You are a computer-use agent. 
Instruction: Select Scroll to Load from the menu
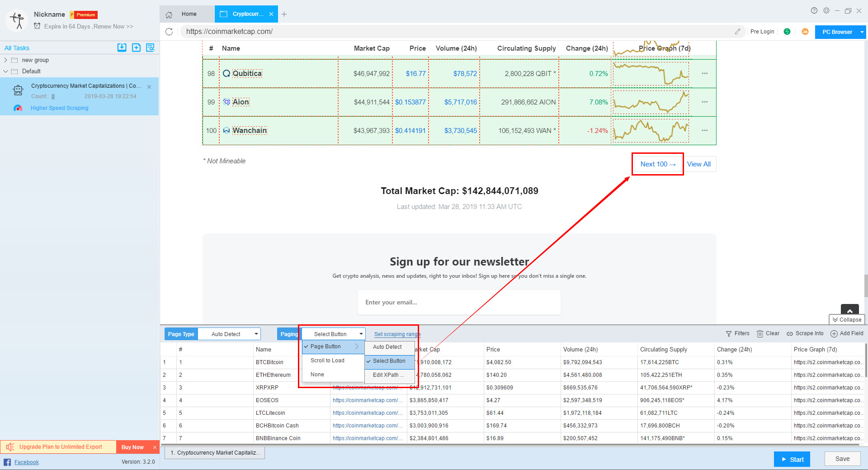click(x=326, y=361)
